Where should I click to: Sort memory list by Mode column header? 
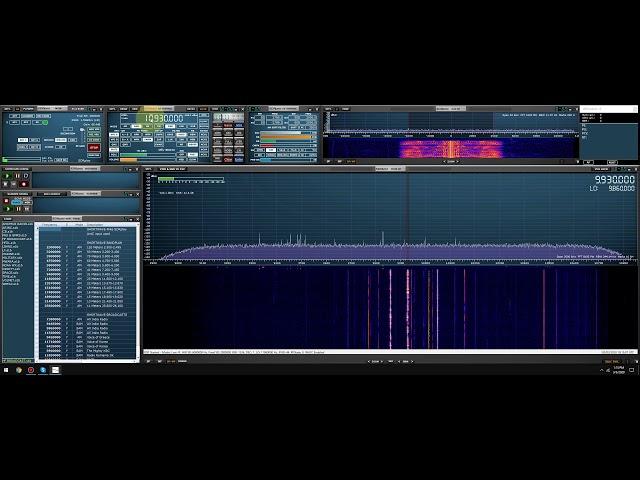click(x=80, y=225)
